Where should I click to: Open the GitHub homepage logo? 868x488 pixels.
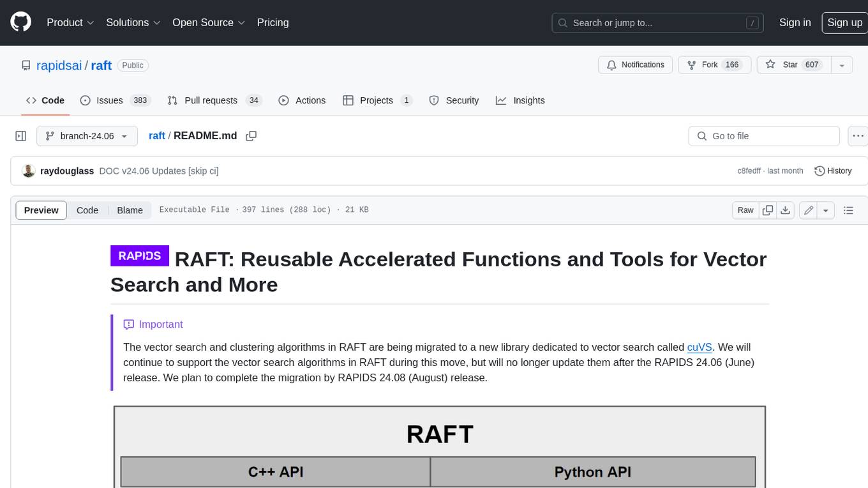(x=20, y=22)
